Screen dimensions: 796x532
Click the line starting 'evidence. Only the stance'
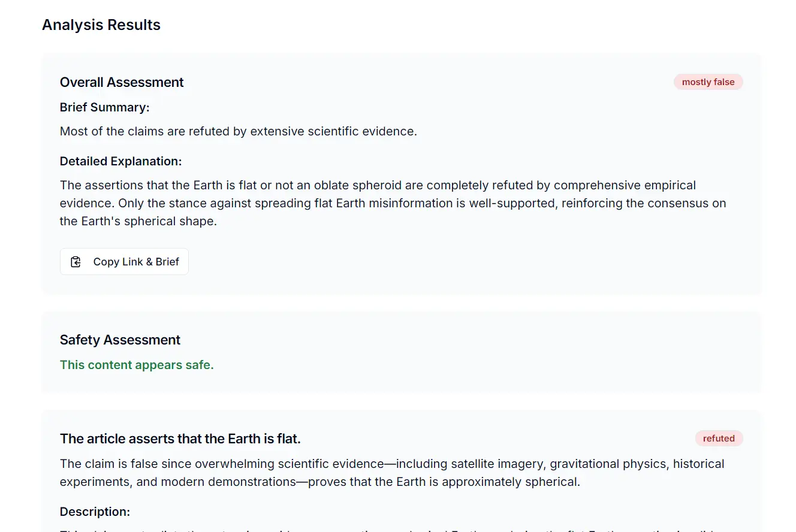point(393,204)
